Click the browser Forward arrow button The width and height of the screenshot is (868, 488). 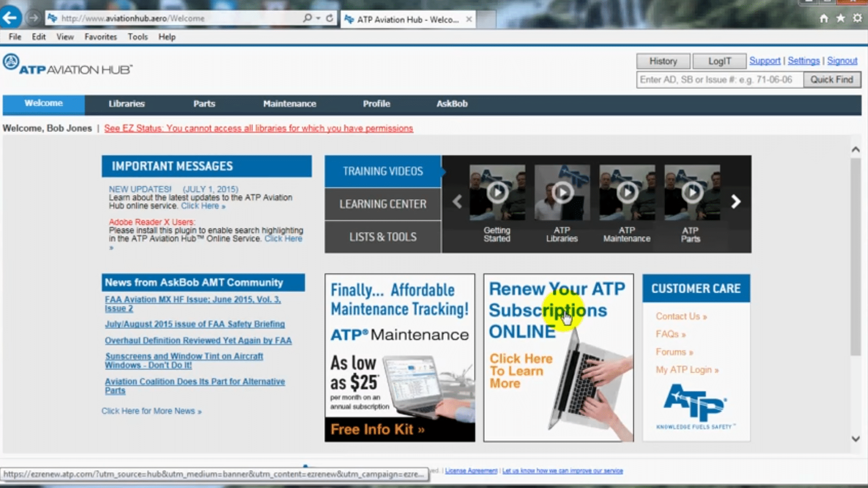tap(33, 18)
